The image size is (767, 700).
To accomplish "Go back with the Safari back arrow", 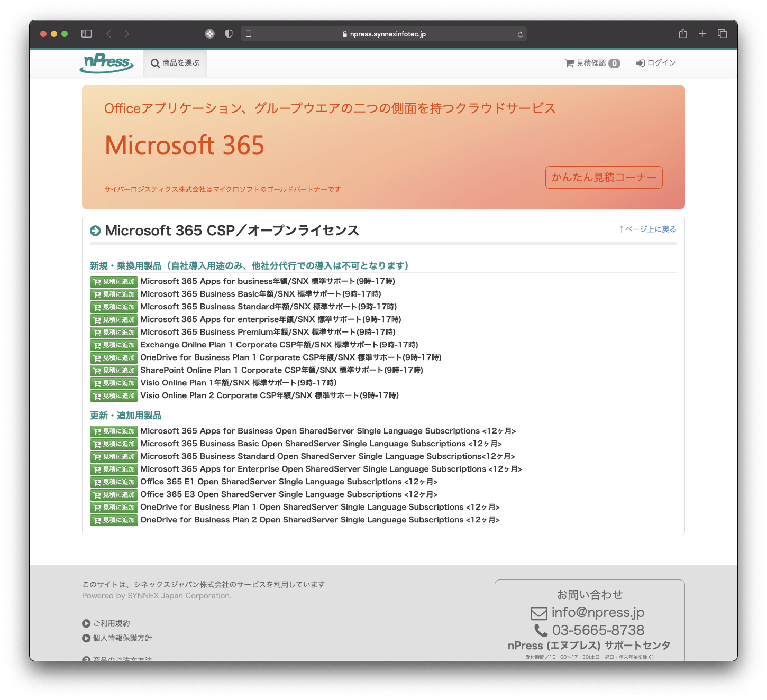I will (x=109, y=34).
